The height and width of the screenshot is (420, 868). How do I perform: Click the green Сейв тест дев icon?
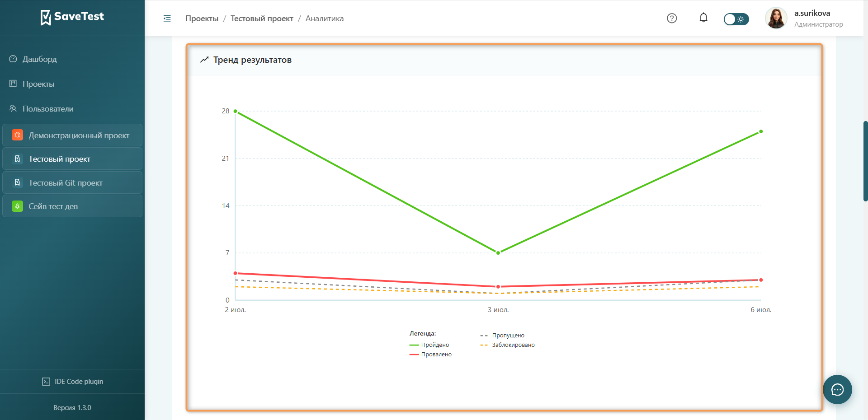(17, 206)
